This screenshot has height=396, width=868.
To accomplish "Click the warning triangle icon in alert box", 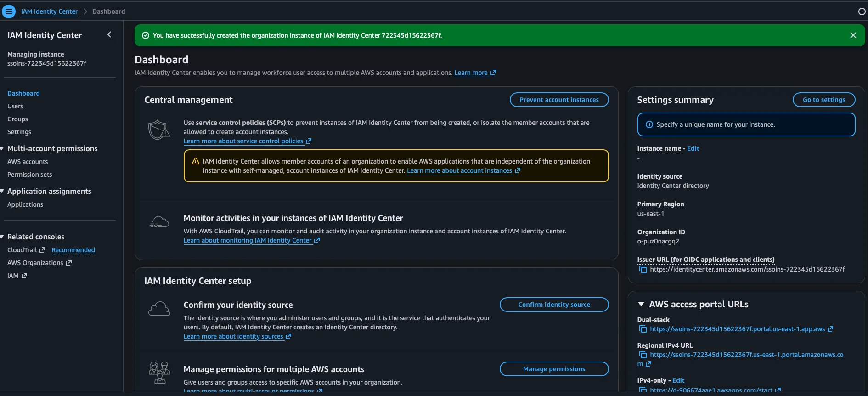I will pyautogui.click(x=196, y=161).
